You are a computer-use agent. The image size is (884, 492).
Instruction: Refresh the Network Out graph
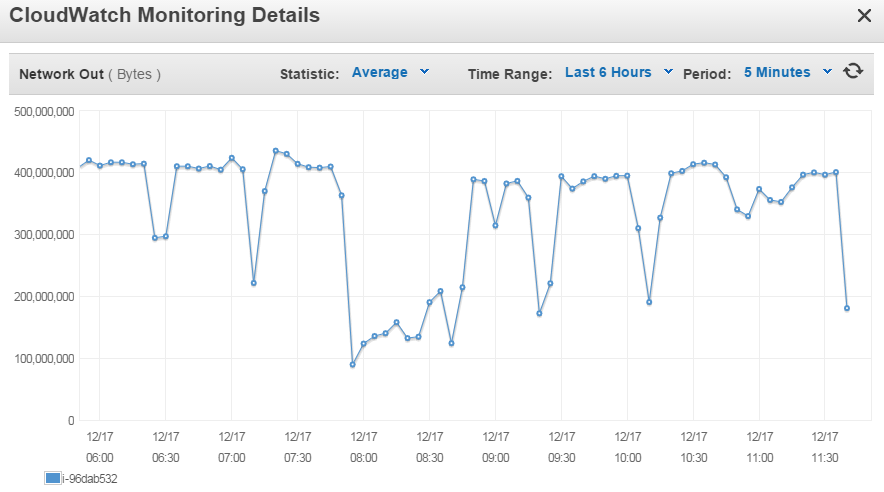pyautogui.click(x=853, y=71)
